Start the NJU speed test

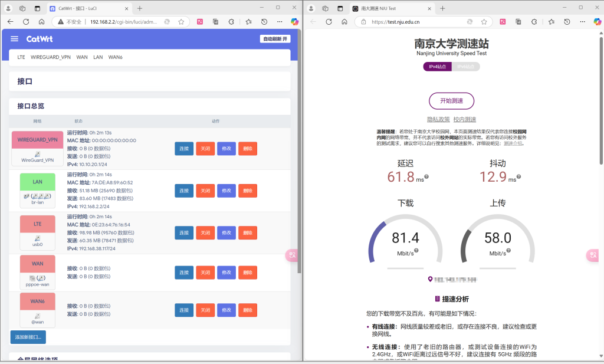pos(451,101)
